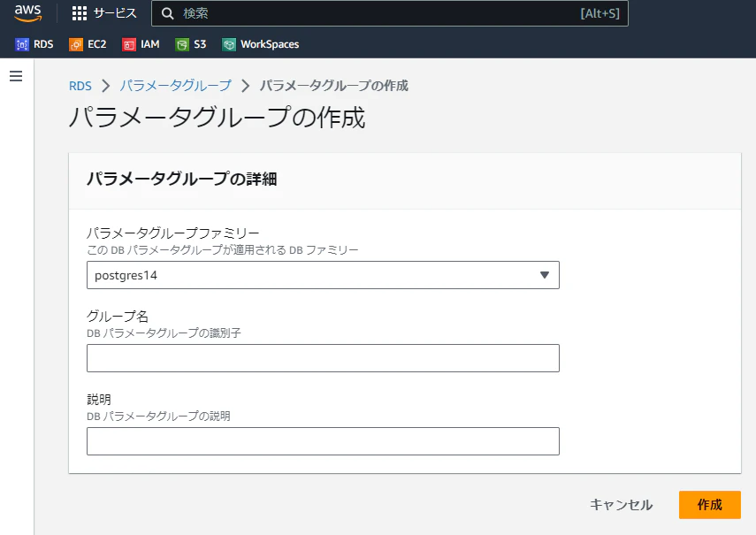Open the EC2 shortcut icon in favorites bar
The image size is (756, 535).
point(76,44)
